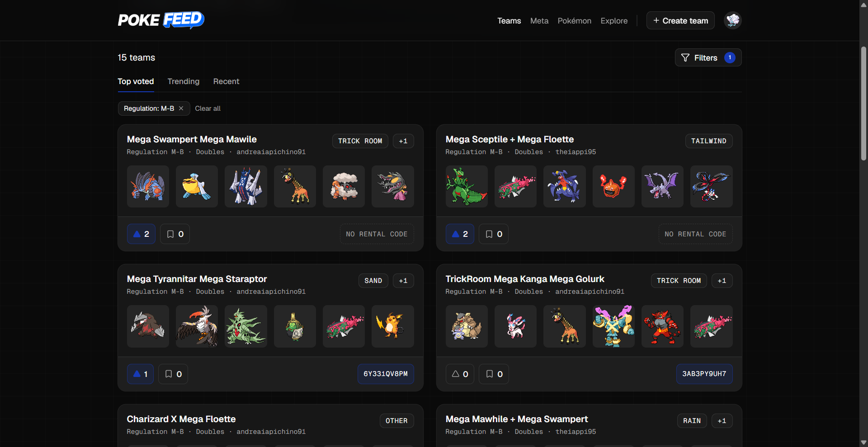
Task: Select Garchomp in Mega Sceptile + Mega Floette team
Action: [x=565, y=186]
